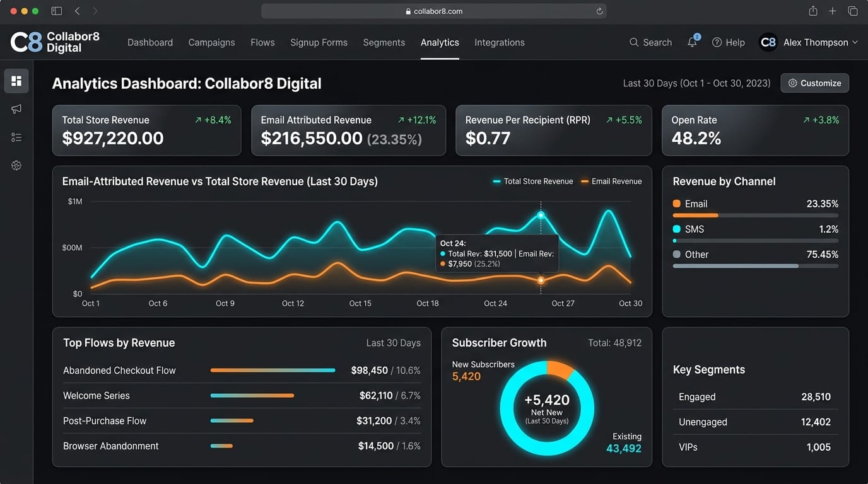This screenshot has height=484, width=868.
Task: Click the Email Attributed Revenue card
Action: pyautogui.click(x=348, y=130)
